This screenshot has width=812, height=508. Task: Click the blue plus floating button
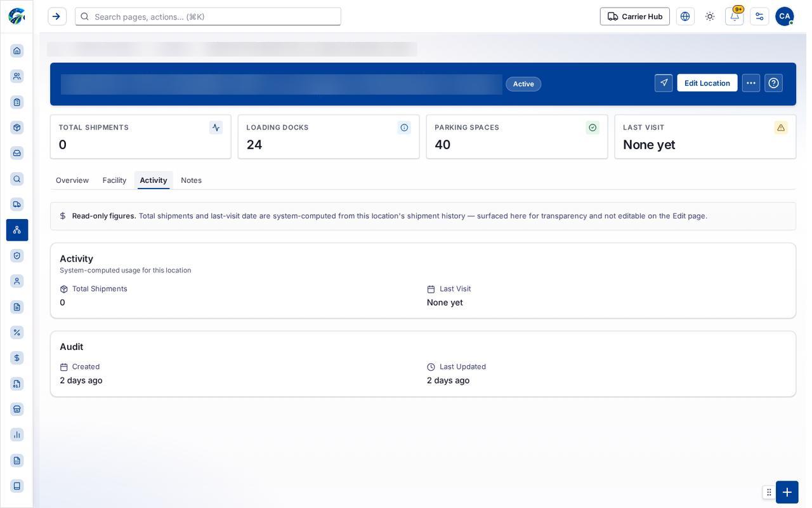pos(787,492)
